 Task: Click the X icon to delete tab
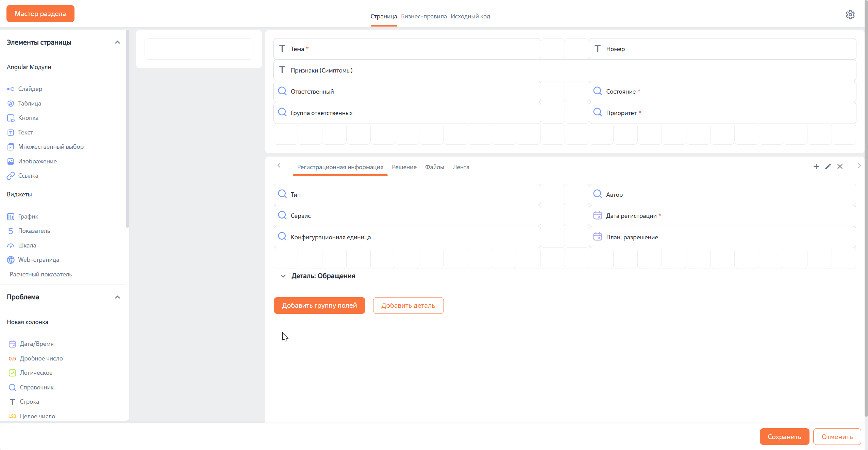[840, 166]
